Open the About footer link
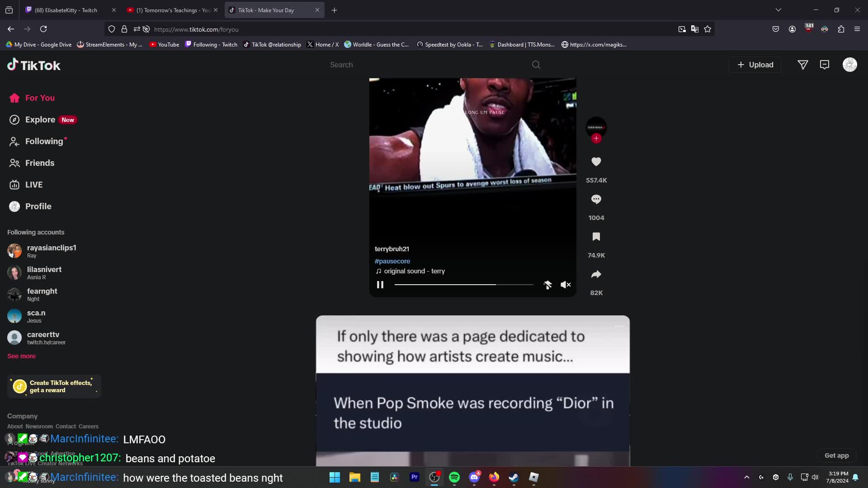The height and width of the screenshot is (488, 868). click(x=15, y=427)
